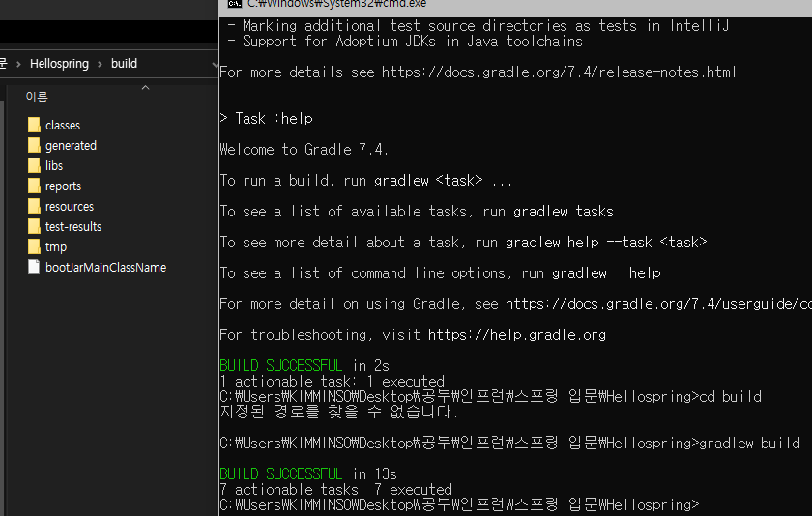This screenshot has width=812, height=516.
Task: Navigate to Hellospring in the breadcrumb
Action: tap(59, 64)
